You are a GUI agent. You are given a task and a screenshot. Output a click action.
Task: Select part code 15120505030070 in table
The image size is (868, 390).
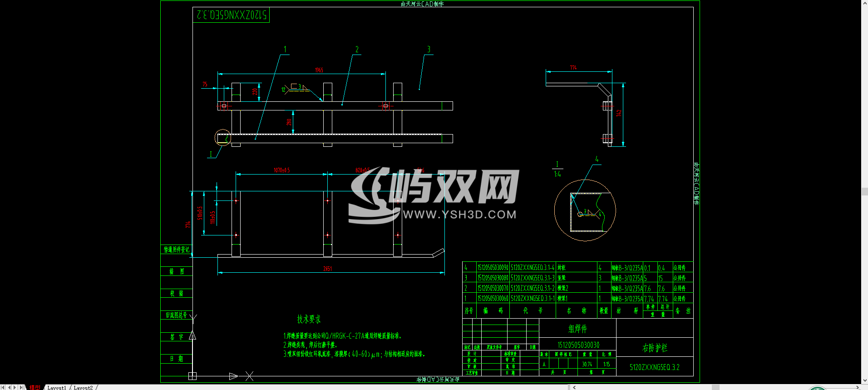pos(493,288)
